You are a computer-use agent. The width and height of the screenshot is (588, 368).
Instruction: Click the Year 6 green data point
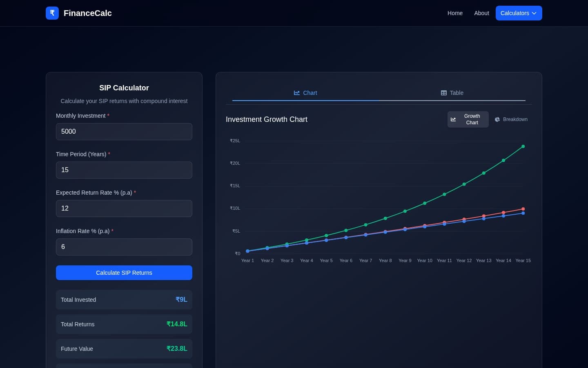tap(346, 231)
